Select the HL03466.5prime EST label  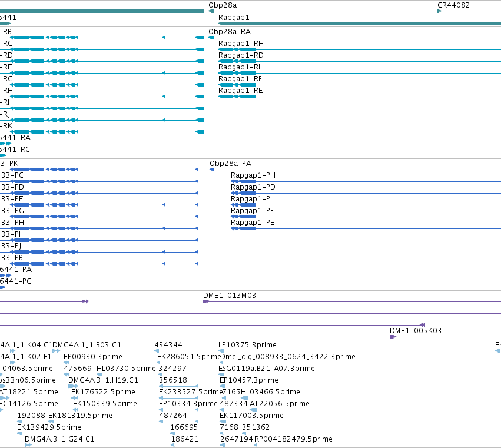(x=270, y=393)
